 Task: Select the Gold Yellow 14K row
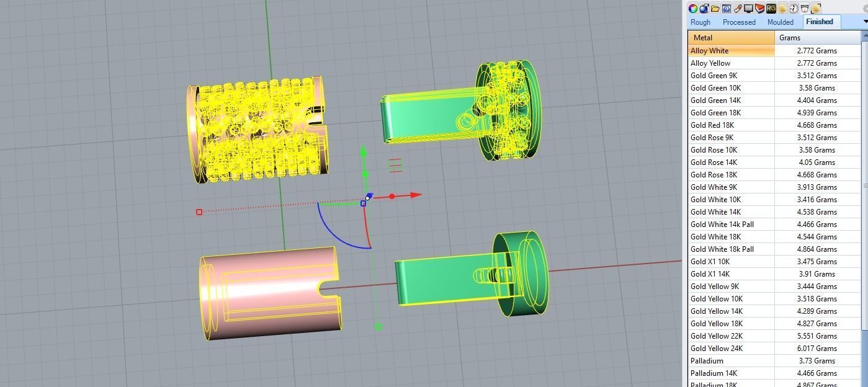coord(774,311)
